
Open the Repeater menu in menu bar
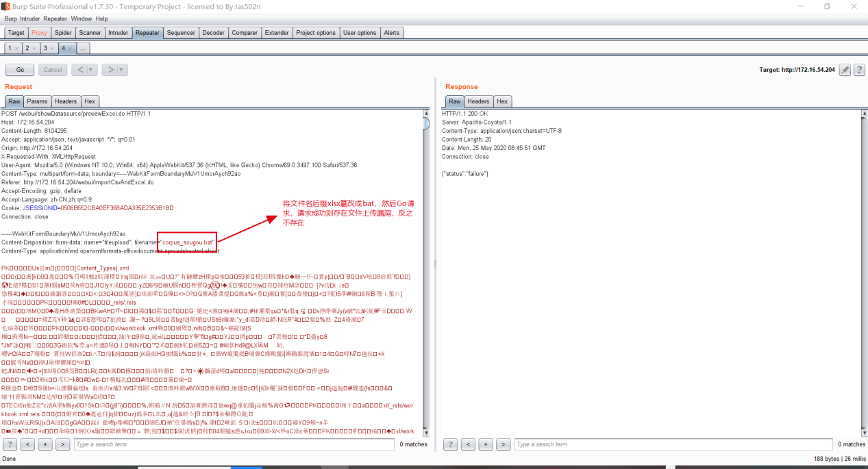coord(55,18)
